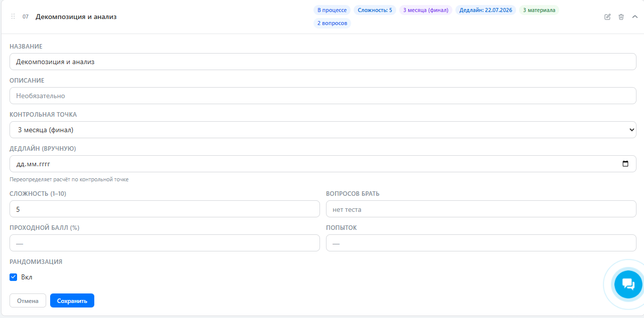Grab the drag handle beside number 07
This screenshot has height=318, width=644.
coord(13,17)
